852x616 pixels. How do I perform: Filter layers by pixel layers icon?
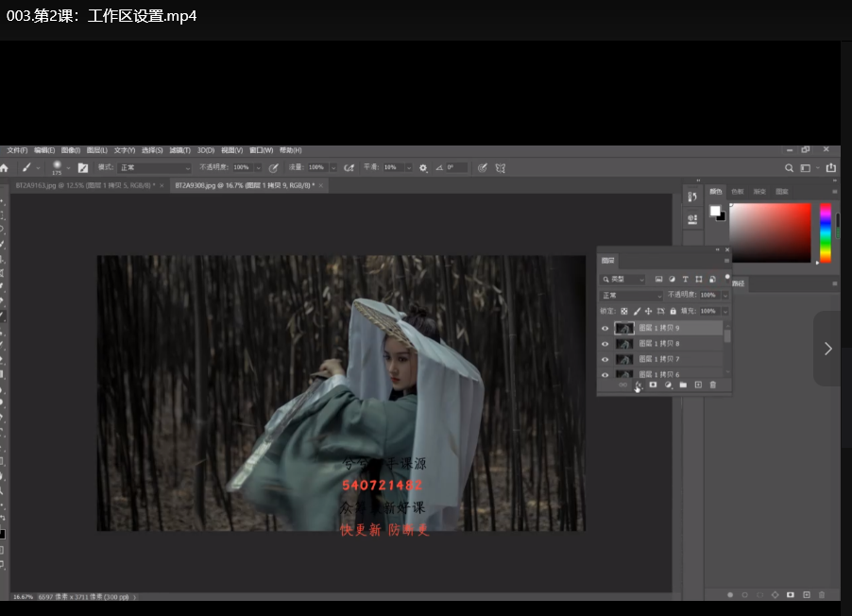658,280
